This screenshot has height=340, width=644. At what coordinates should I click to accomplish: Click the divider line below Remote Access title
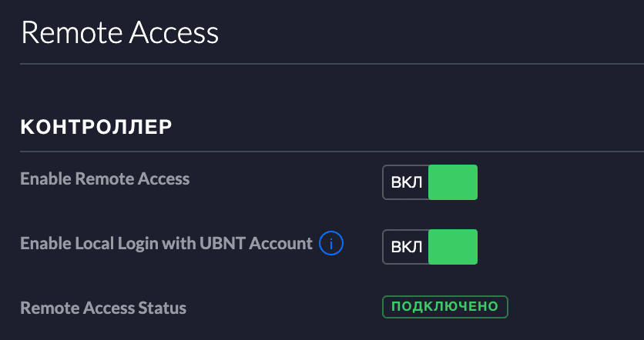[332, 64]
